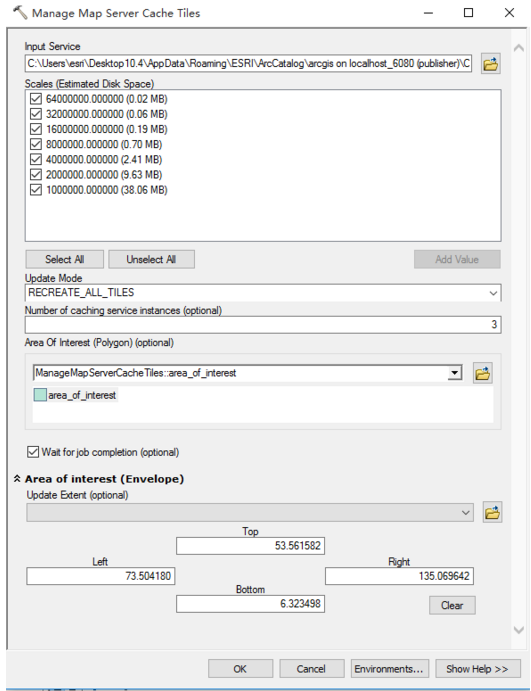Image resolution: width=531 pixels, height=691 pixels.
Task: Click scrollbar down arrow
Action: [519, 630]
